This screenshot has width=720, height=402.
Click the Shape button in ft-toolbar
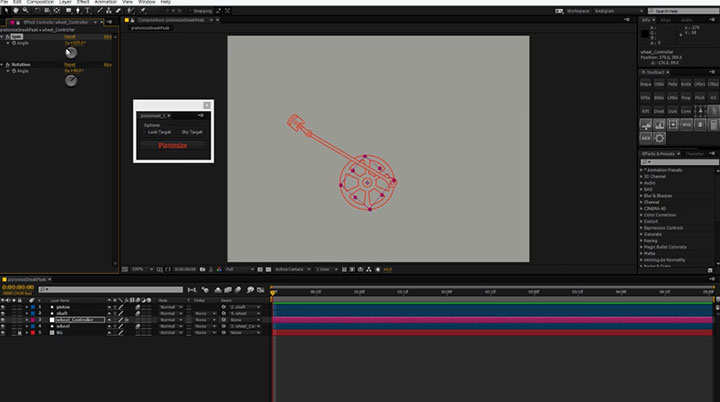(646, 84)
